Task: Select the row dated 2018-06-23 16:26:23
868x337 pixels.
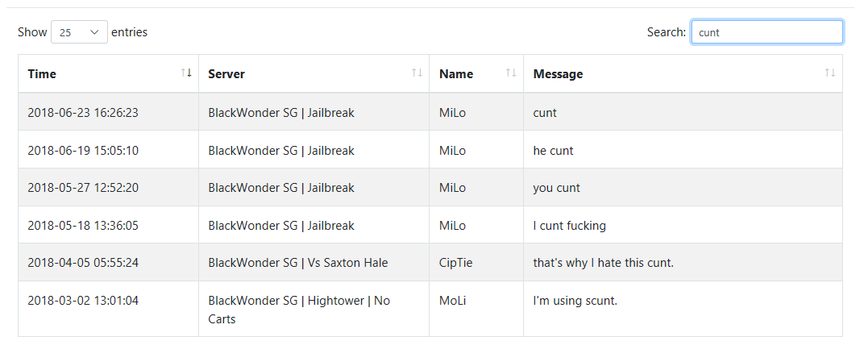Action: [430, 112]
